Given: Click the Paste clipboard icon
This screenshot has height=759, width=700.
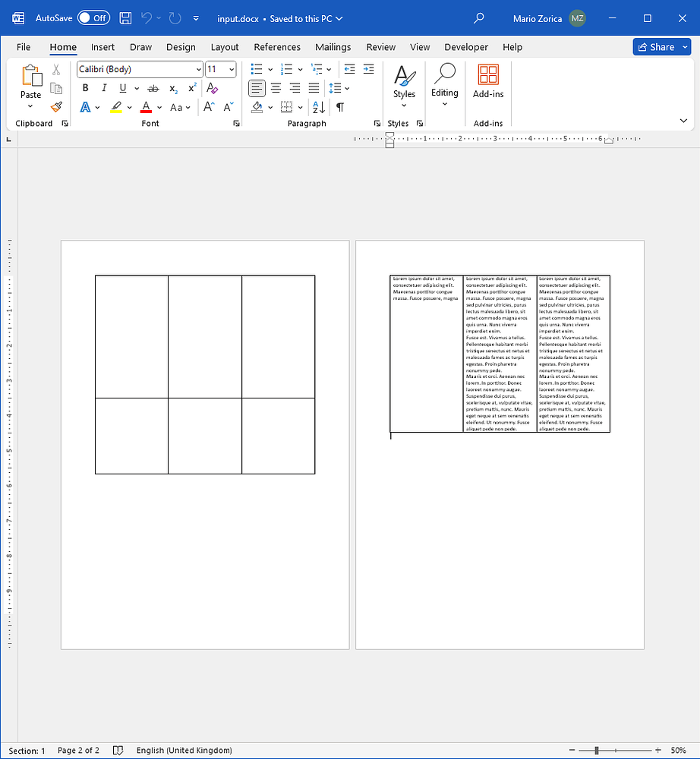Looking at the screenshot, I should pyautogui.click(x=31, y=75).
